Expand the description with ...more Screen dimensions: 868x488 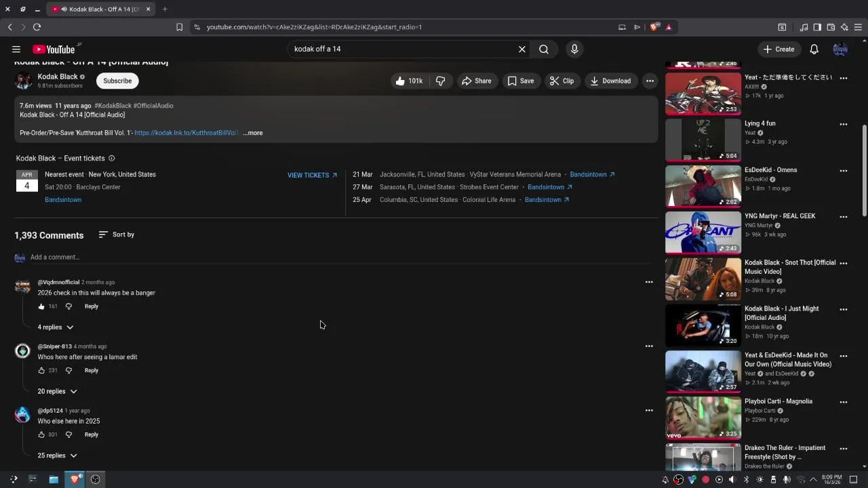[253, 133]
